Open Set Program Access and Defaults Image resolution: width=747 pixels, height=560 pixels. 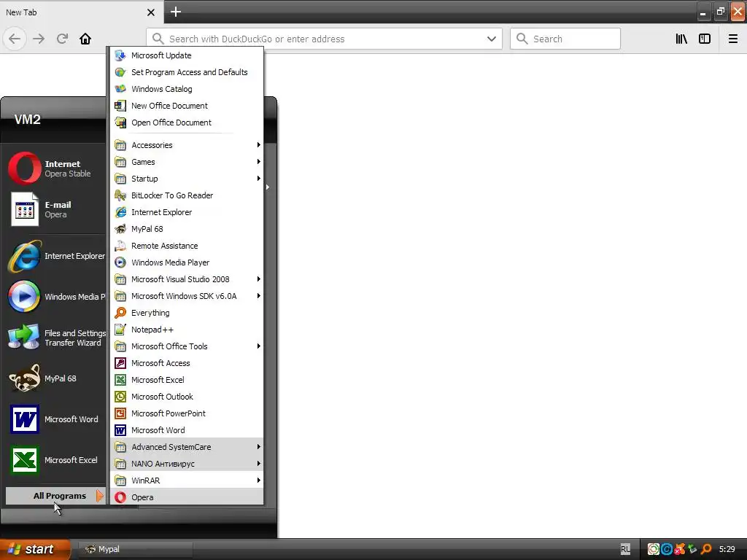(x=187, y=72)
